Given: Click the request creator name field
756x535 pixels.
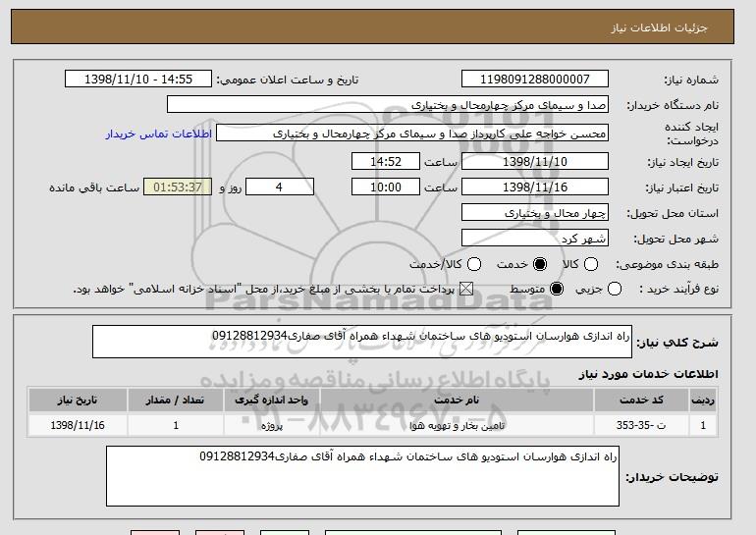Looking at the screenshot, I should coord(412,134).
